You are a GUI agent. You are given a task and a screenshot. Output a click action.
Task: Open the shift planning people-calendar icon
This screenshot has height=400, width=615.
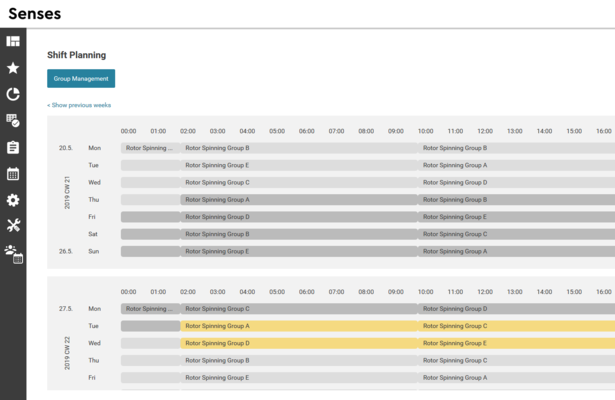pos(13,254)
